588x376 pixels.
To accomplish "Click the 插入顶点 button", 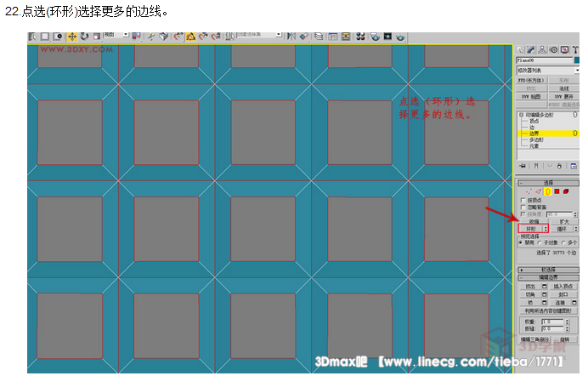I will pyautogui.click(x=563, y=287).
